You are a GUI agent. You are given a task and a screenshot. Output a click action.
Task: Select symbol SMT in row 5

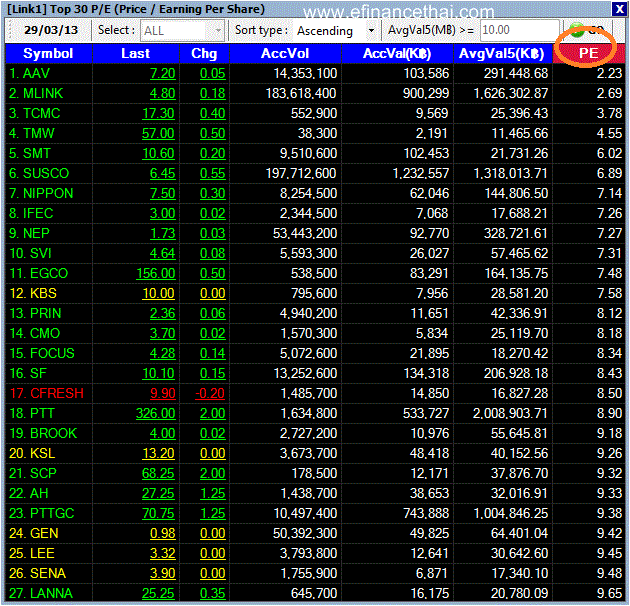pos(37,154)
